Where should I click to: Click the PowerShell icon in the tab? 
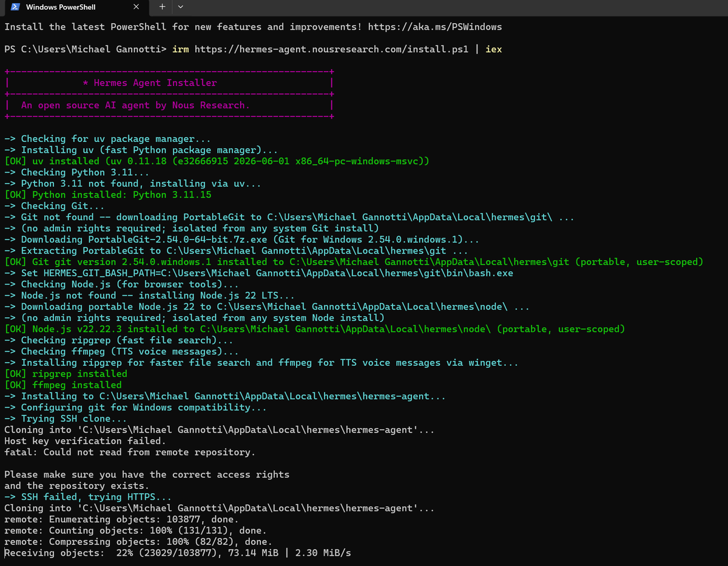pos(15,7)
